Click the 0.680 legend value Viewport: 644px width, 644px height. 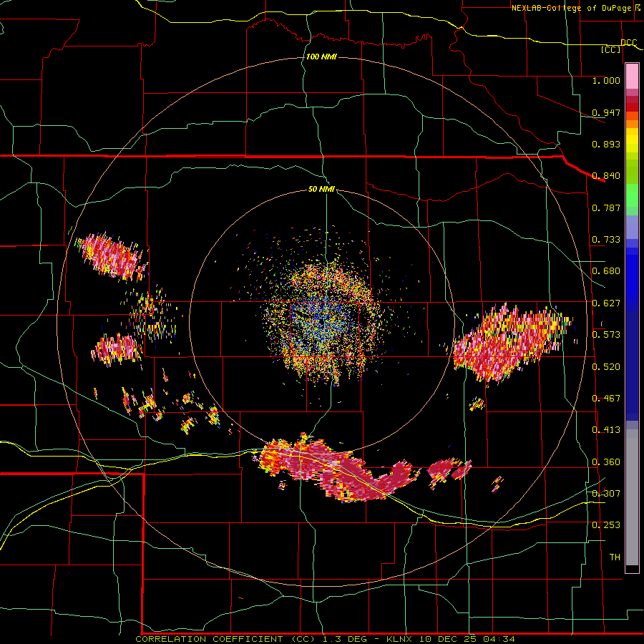point(606,271)
